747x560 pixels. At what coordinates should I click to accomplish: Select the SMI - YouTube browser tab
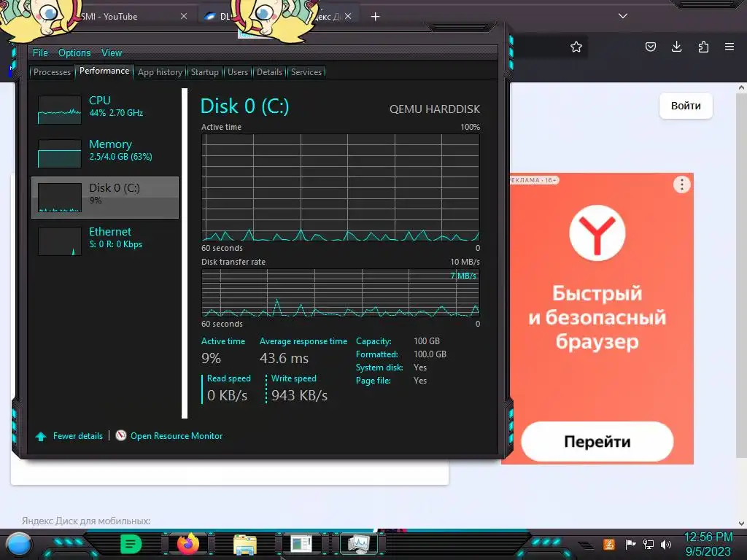pos(109,16)
